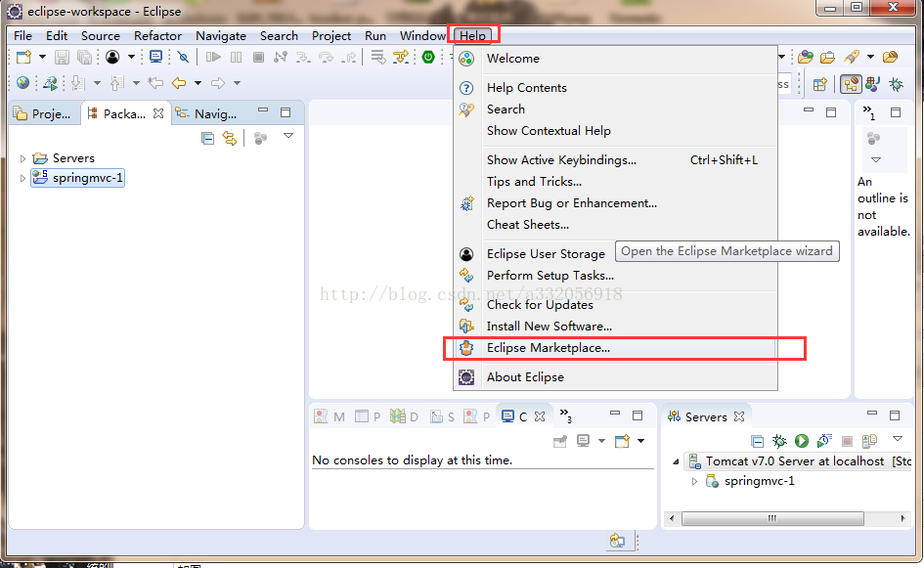Open the dropdown beside the user account icon
The height and width of the screenshot is (568, 924).
pyautogui.click(x=131, y=57)
